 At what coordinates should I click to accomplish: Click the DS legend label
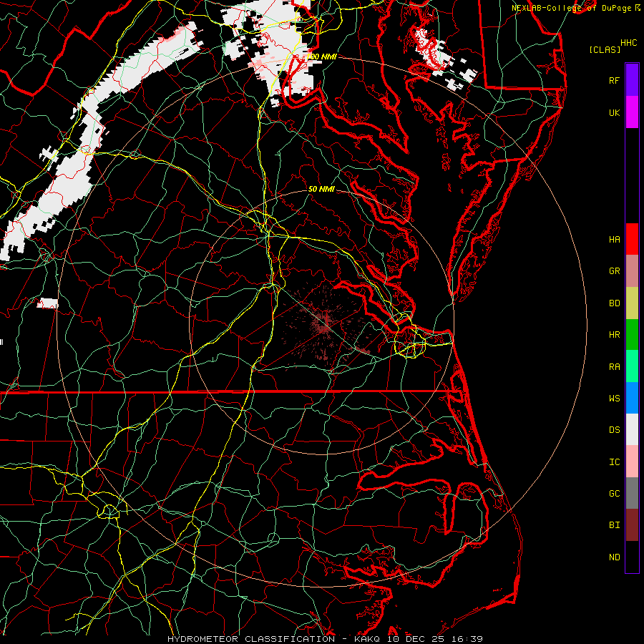click(615, 430)
